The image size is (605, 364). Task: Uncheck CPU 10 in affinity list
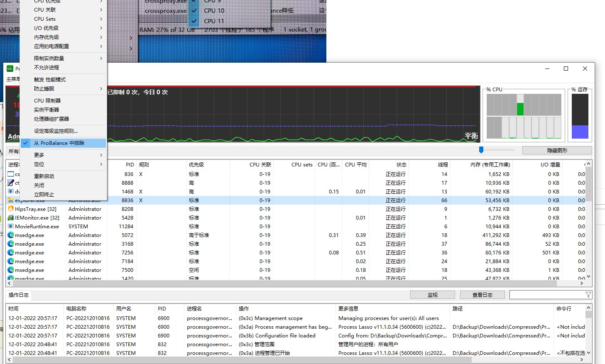[x=194, y=10]
